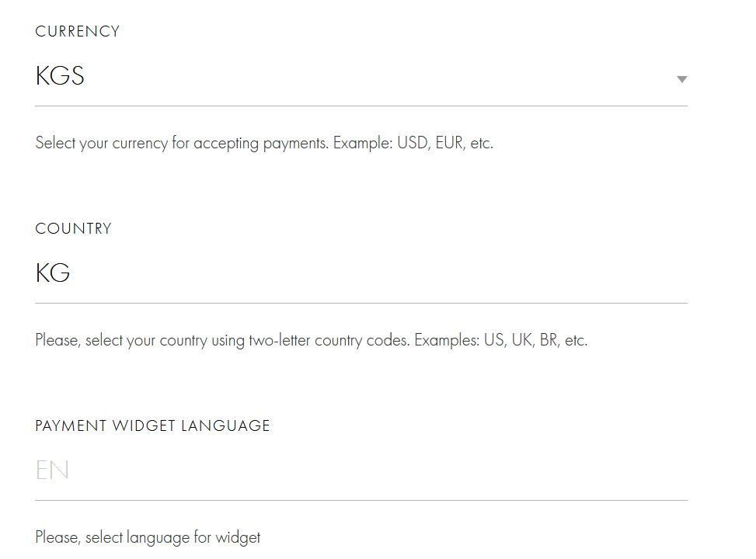Screen dimensions: 756x559
Task: Click the word 'widget' in language hint
Action: coord(240,537)
